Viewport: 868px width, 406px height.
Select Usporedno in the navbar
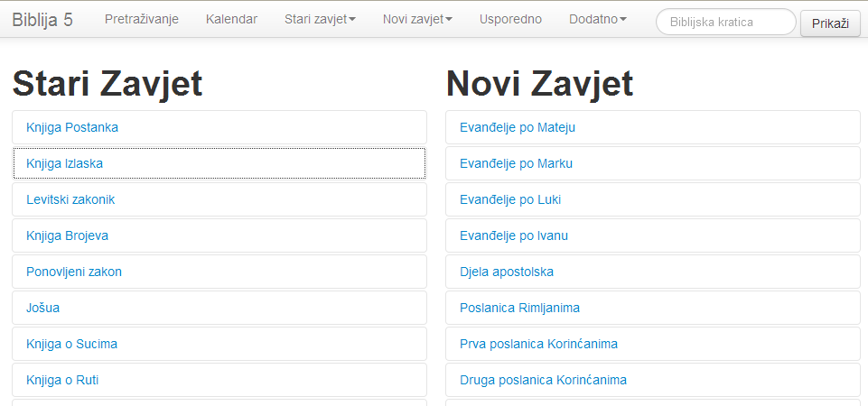pos(510,20)
